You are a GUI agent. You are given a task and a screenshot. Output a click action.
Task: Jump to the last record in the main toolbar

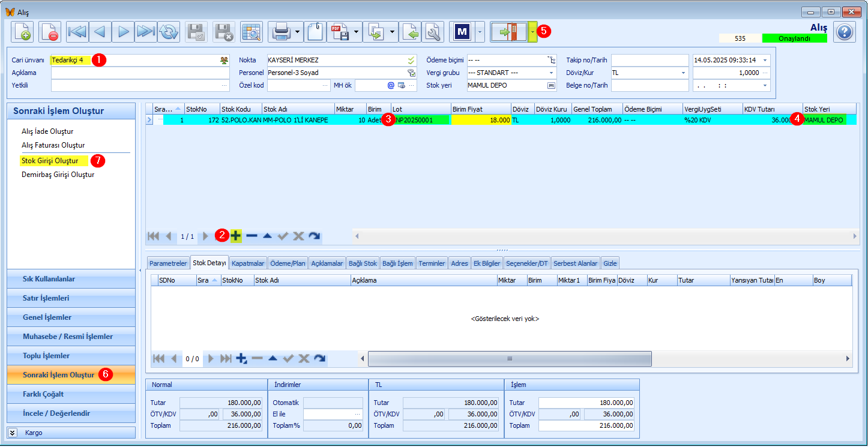(x=146, y=31)
